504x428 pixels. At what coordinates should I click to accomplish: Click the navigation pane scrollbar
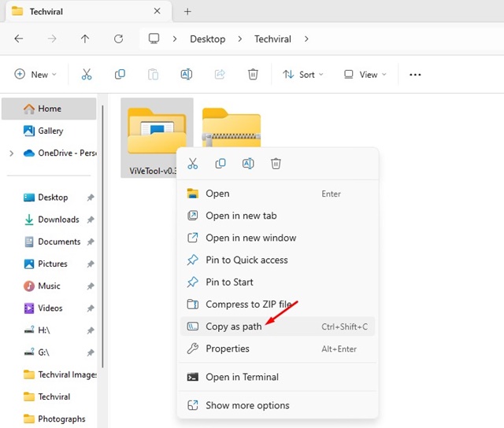(x=102, y=236)
